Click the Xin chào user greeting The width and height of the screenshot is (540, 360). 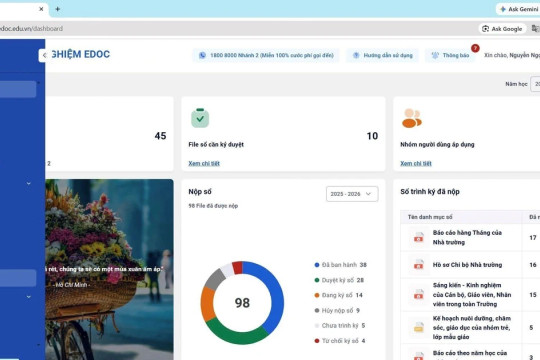pyautogui.click(x=512, y=55)
